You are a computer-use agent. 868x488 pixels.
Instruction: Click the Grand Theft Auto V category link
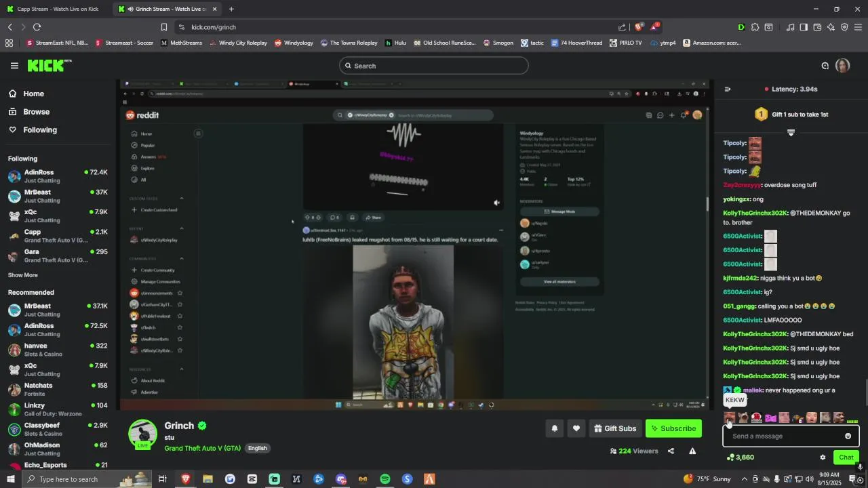[x=202, y=448]
